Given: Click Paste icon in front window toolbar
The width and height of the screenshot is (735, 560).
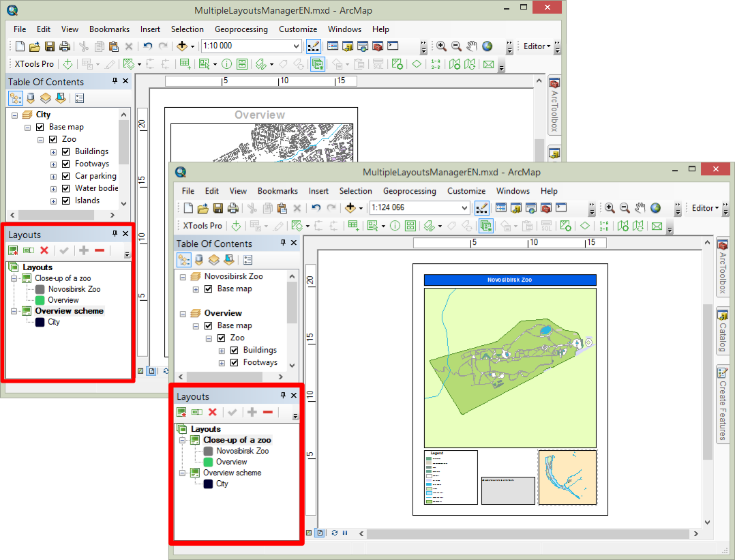Looking at the screenshot, I should coord(282,208).
